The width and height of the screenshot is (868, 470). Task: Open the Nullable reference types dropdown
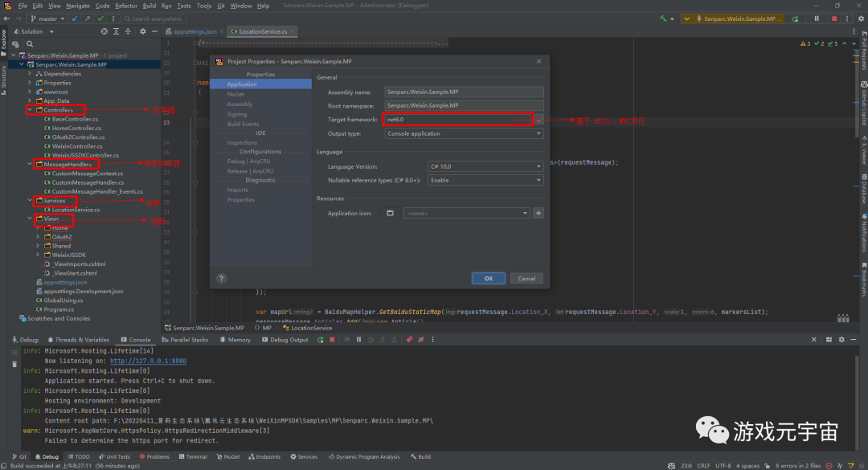point(485,181)
